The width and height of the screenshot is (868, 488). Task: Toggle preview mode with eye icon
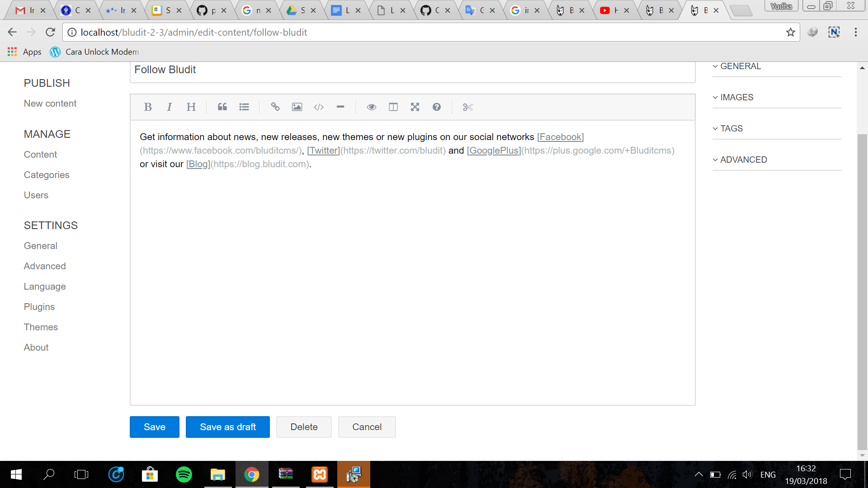pyautogui.click(x=371, y=107)
